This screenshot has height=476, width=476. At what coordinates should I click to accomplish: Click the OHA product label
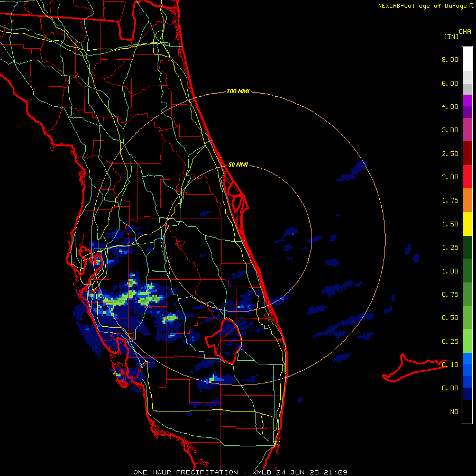[x=465, y=32]
